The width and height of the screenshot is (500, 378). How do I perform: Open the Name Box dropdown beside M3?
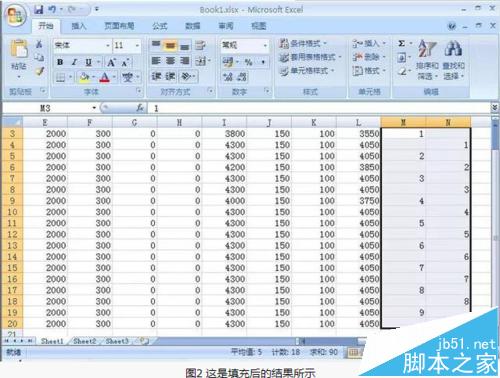[94, 108]
